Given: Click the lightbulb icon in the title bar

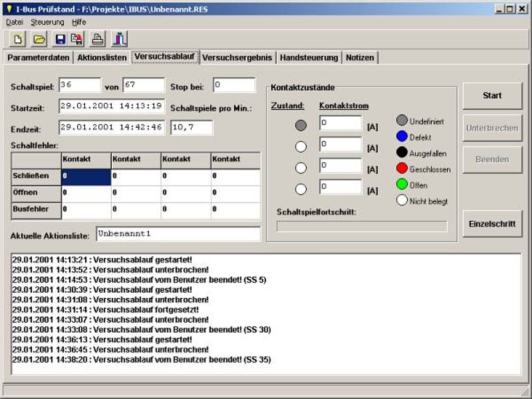Looking at the screenshot, I should (x=9, y=9).
